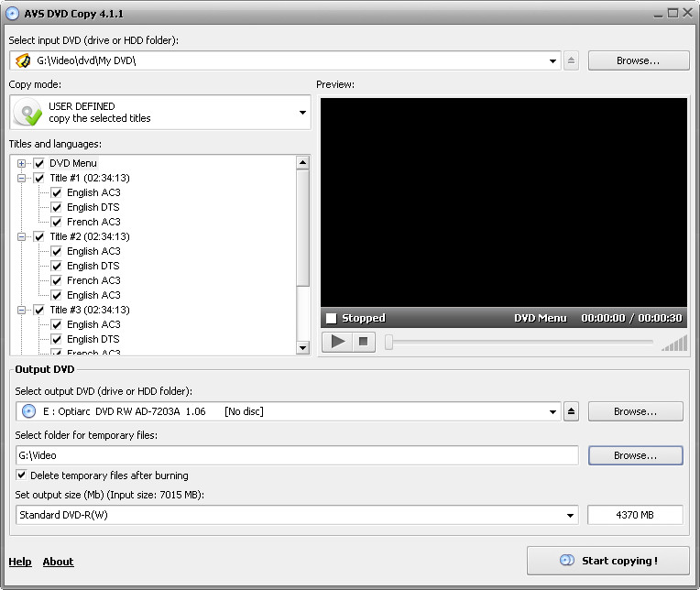Open the Copy mode dropdown
This screenshot has width=700, height=590.
[302, 113]
